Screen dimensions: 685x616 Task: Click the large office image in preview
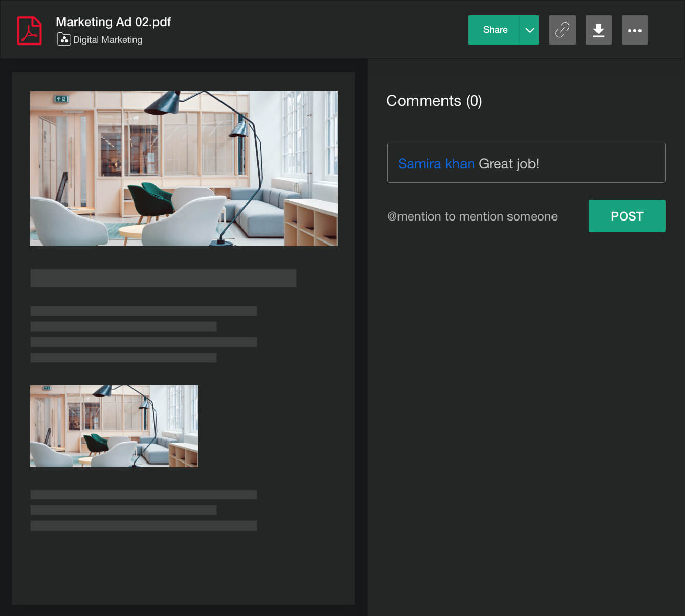tap(184, 168)
